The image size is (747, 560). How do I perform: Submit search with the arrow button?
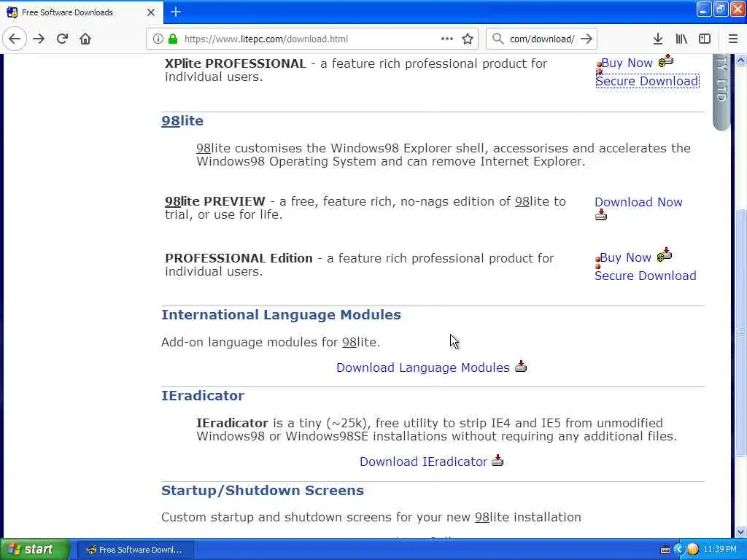click(x=587, y=39)
